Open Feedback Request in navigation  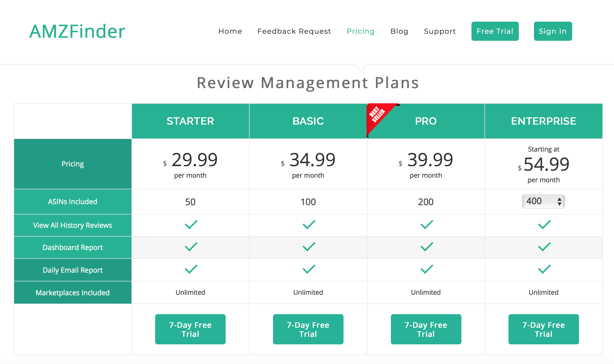(294, 31)
